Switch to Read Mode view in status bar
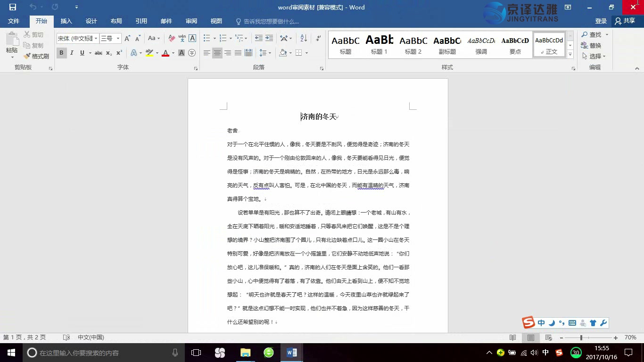The width and height of the screenshot is (644, 362). [513, 337]
